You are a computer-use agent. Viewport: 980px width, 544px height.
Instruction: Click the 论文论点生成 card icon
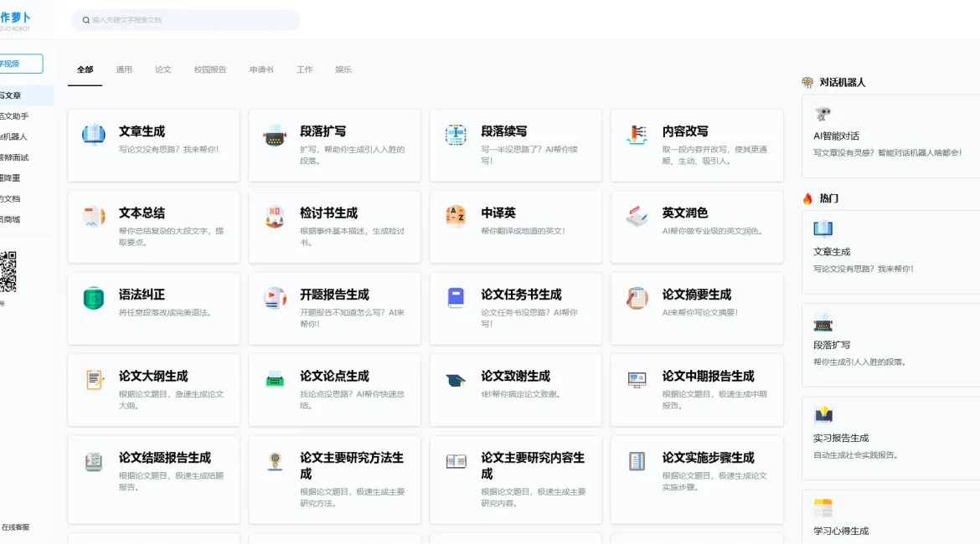point(275,379)
